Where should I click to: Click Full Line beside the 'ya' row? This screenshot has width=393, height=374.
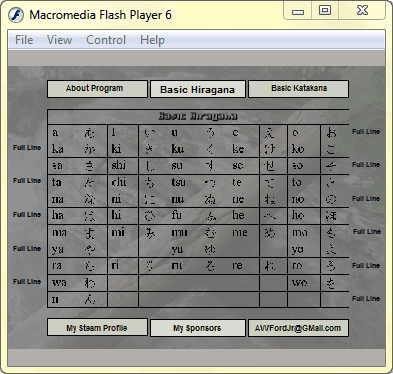[27, 248]
